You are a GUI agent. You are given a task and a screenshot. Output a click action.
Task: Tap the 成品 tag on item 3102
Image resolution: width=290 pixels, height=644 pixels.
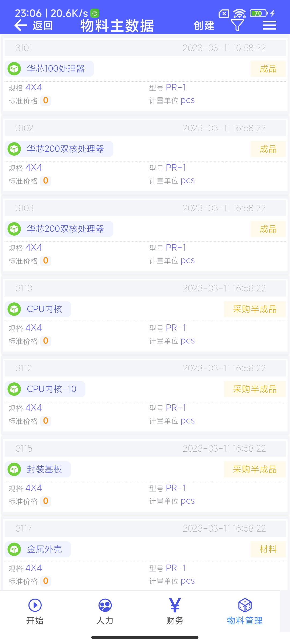point(268,149)
